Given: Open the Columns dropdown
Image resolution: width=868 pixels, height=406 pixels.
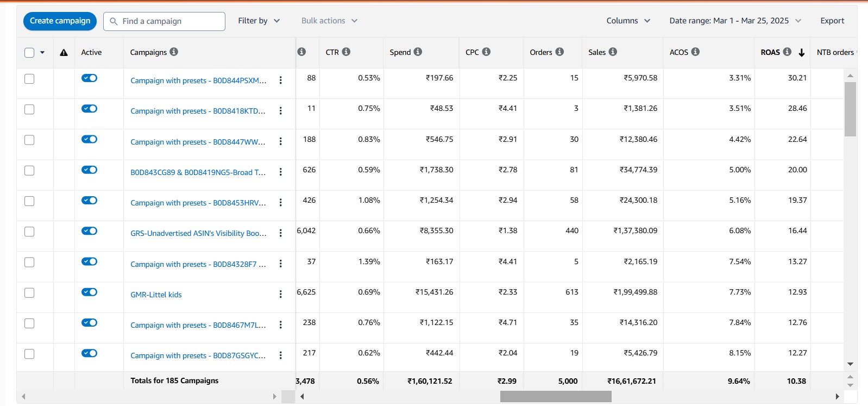Looking at the screenshot, I should pos(628,21).
